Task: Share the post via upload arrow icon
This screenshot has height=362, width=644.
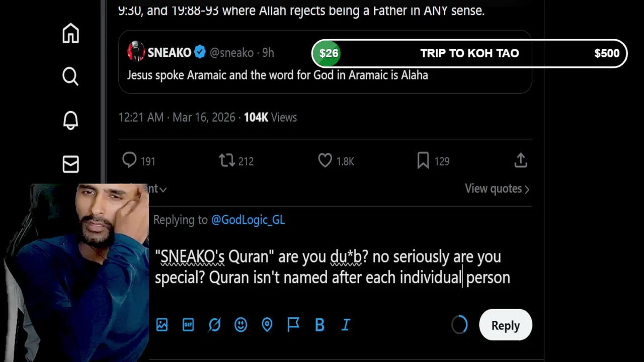Action: pos(521,160)
